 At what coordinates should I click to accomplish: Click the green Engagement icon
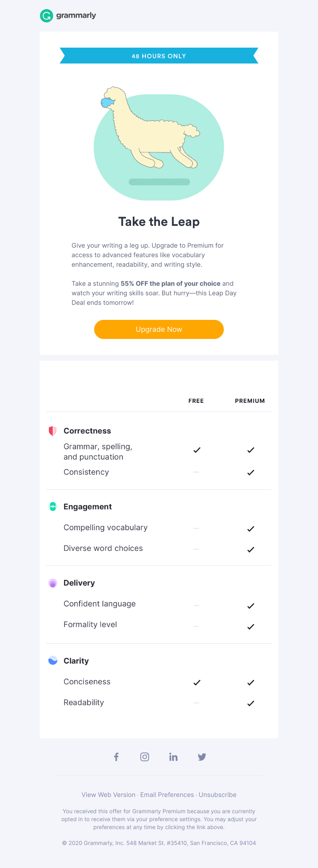52,507
